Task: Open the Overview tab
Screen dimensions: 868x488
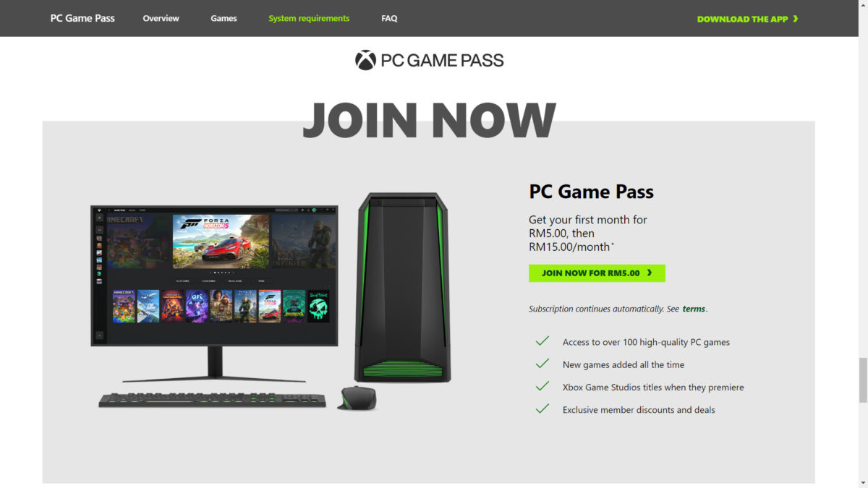Action: tap(161, 19)
